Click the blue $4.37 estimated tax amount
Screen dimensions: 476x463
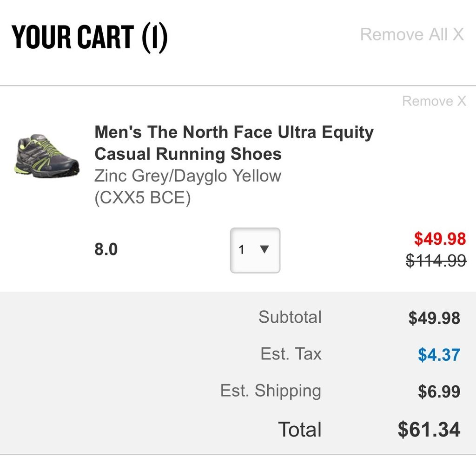pos(439,354)
